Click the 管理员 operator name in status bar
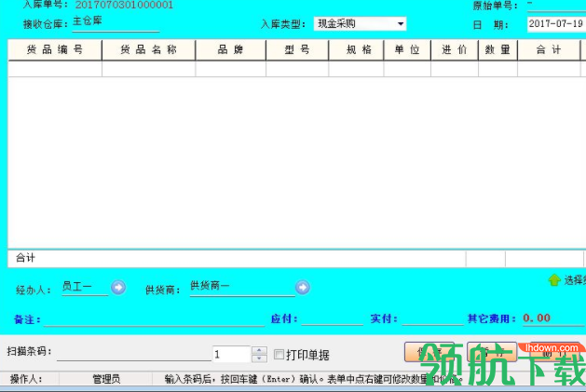 [106, 379]
